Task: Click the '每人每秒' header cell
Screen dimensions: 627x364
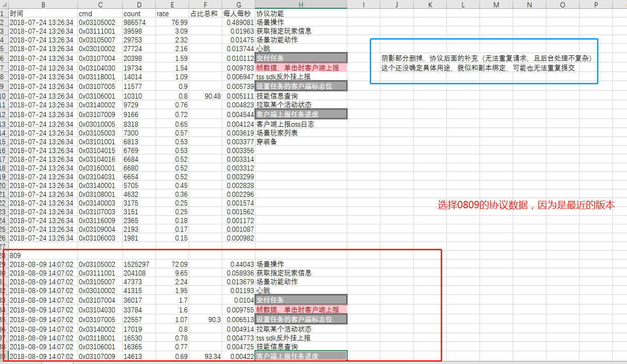Action: point(238,14)
